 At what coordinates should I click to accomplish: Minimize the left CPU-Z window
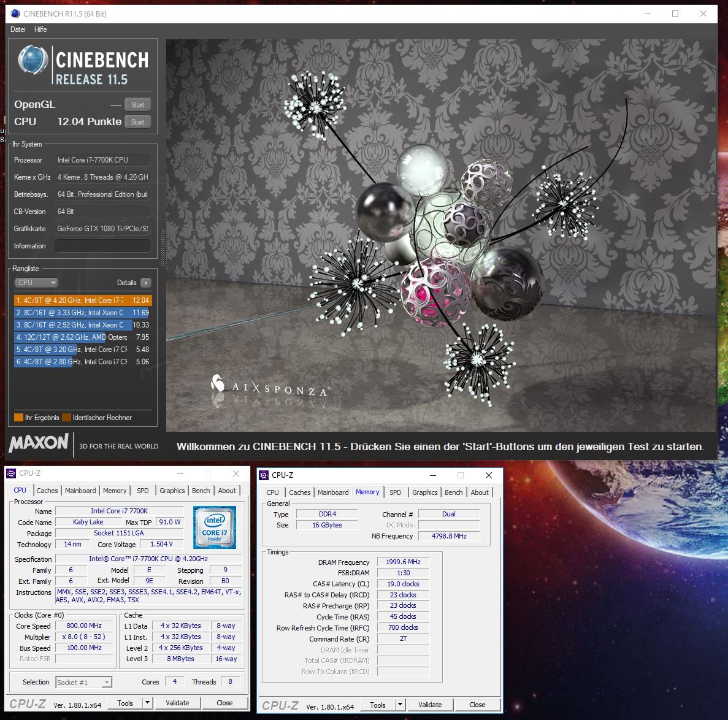pos(180,473)
